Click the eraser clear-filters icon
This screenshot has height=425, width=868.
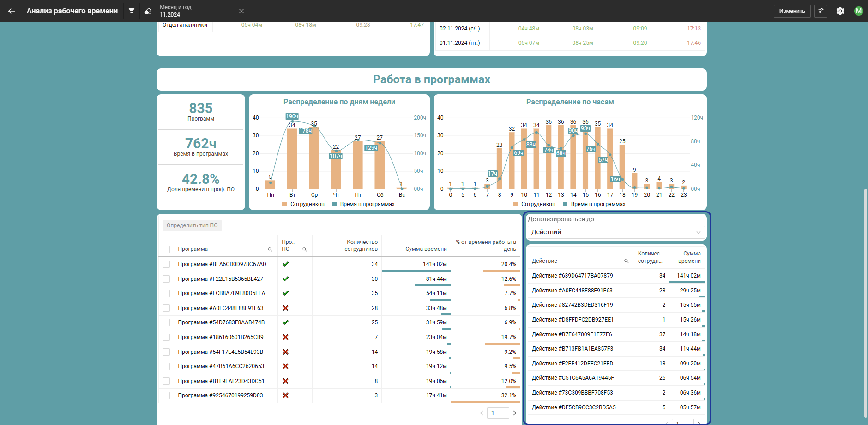[x=148, y=11]
